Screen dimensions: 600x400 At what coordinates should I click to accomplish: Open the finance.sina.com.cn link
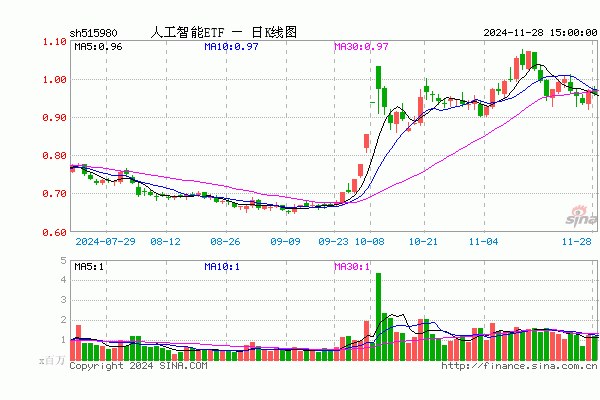(x=519, y=366)
